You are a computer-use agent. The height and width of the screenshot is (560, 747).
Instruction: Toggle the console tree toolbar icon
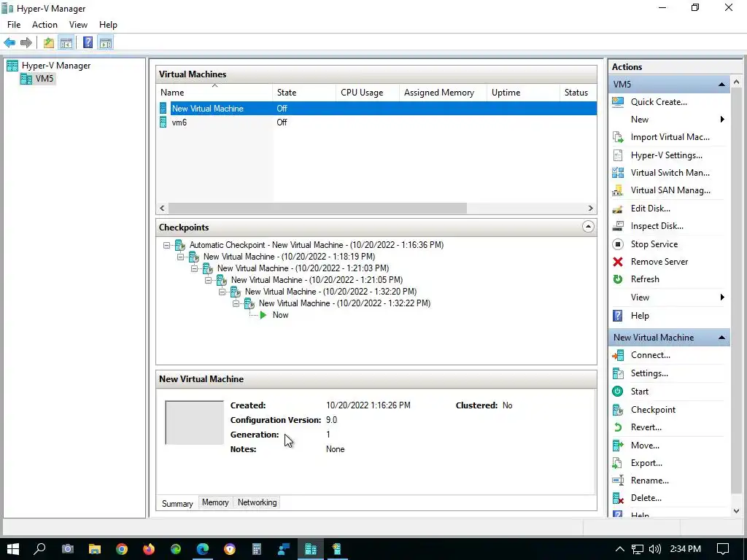click(x=66, y=43)
